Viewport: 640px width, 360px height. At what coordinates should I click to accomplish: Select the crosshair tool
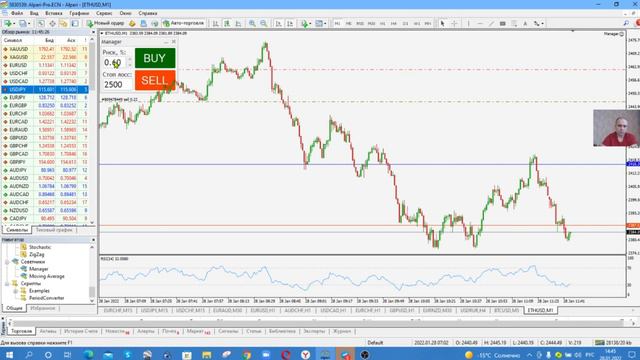click(454, 24)
